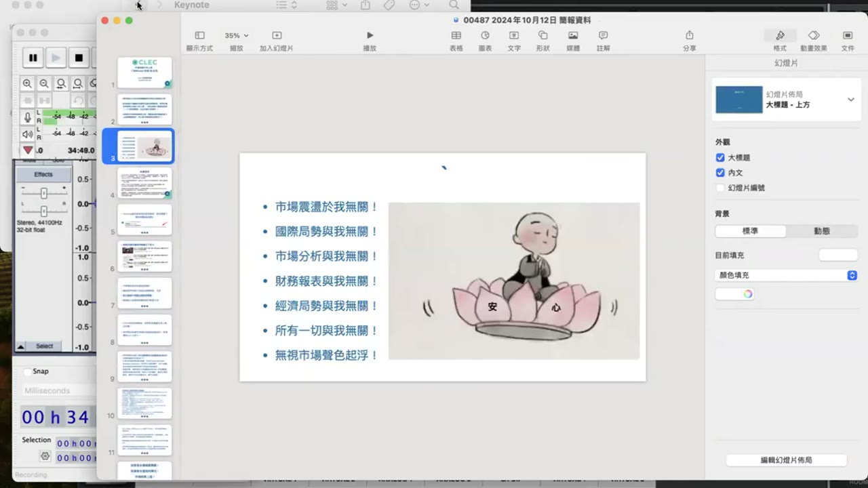Select slide 5 thumbnail in navigator
The width and height of the screenshot is (868, 488).
pyautogui.click(x=144, y=220)
